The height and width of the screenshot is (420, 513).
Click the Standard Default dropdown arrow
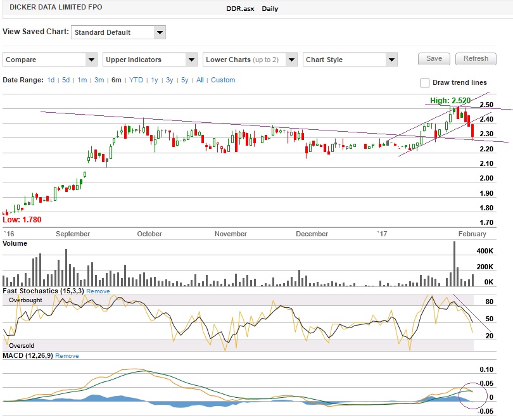160,32
